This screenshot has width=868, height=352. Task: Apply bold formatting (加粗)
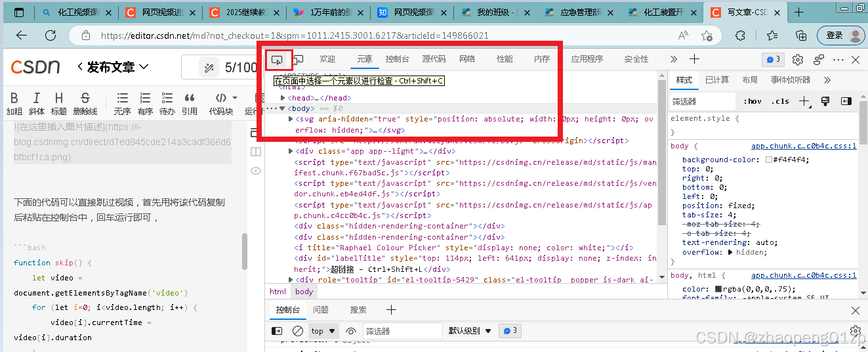point(14,104)
